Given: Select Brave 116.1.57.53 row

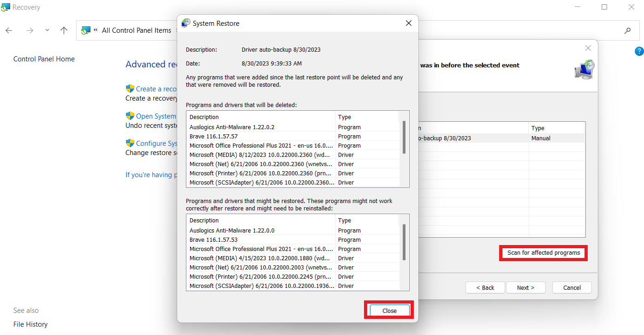Looking at the screenshot, I should pos(293,239).
